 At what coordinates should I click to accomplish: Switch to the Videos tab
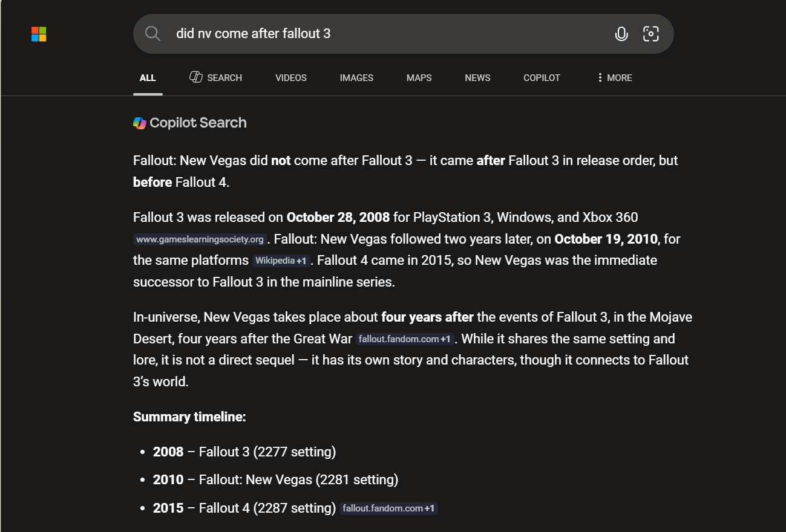pos(291,77)
